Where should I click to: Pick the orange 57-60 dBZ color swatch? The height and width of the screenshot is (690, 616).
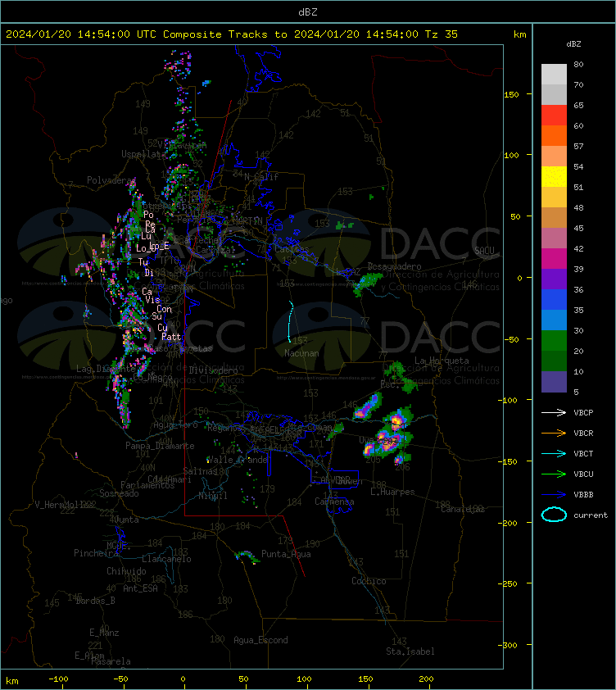tap(554, 136)
